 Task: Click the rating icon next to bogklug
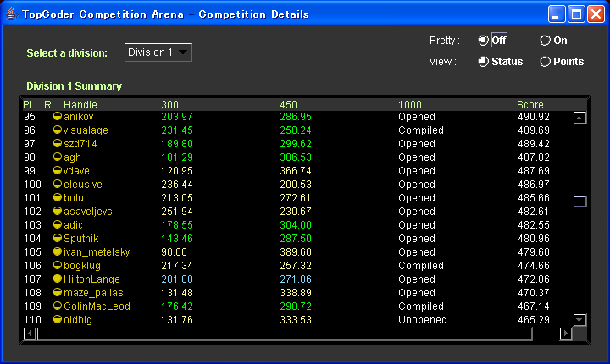point(58,265)
